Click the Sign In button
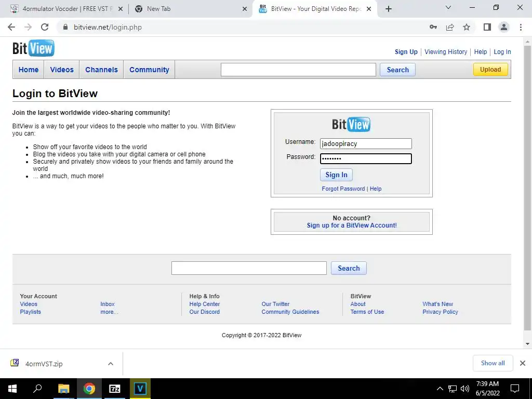This screenshot has height=399, width=532. tap(336, 175)
